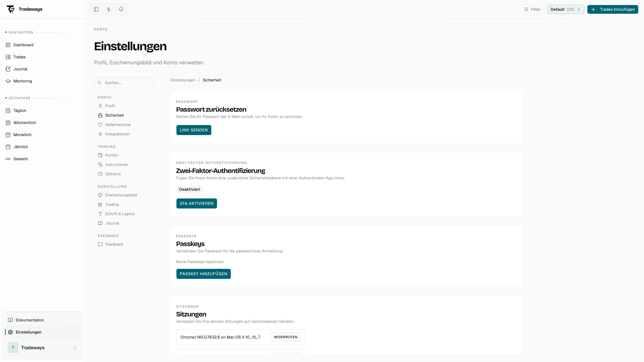Click the dollar sign currency icon
This screenshot has width=644, height=362.
click(x=109, y=9)
